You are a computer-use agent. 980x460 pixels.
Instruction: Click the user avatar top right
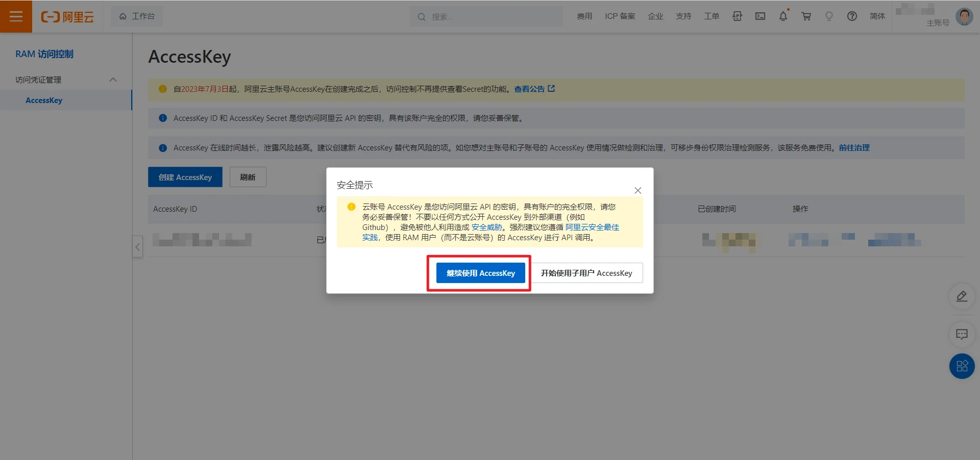point(964,16)
